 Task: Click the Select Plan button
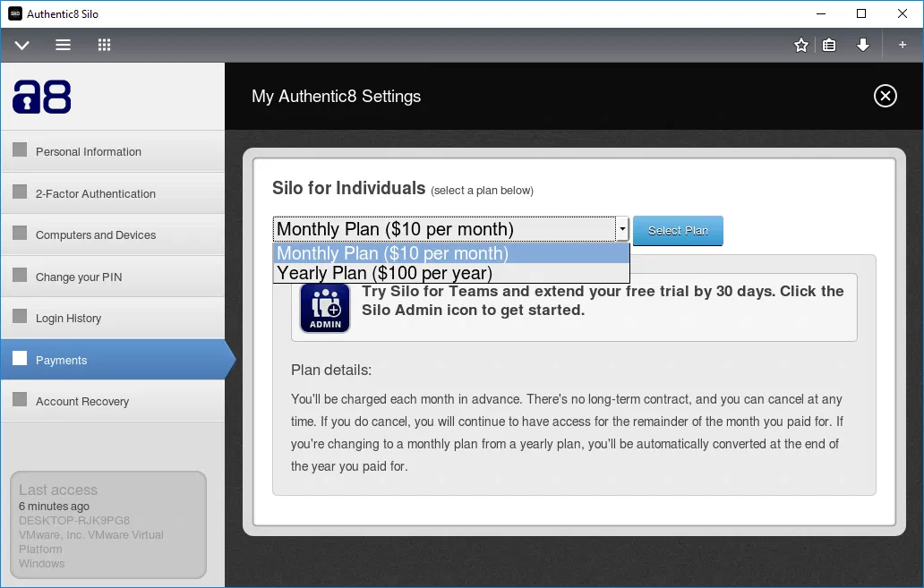tap(678, 230)
